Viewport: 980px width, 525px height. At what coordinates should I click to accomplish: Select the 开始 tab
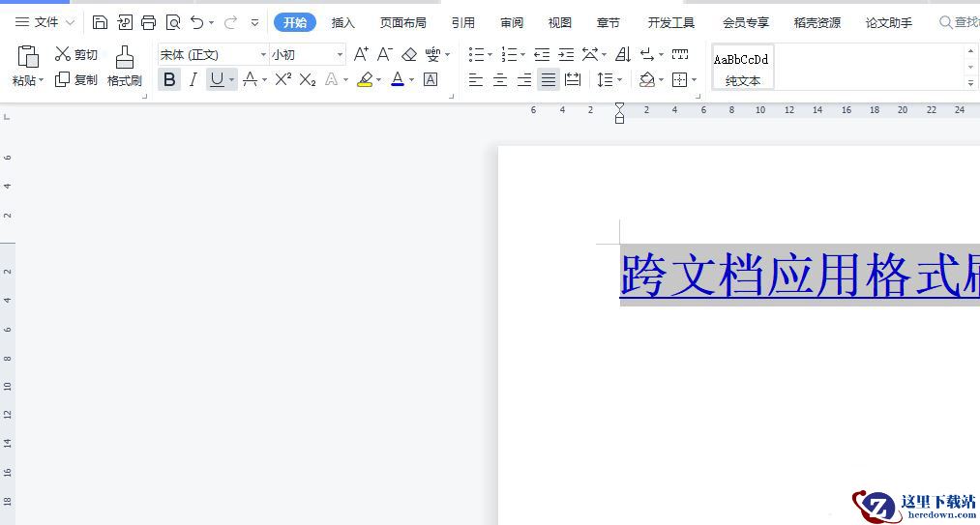(x=295, y=23)
